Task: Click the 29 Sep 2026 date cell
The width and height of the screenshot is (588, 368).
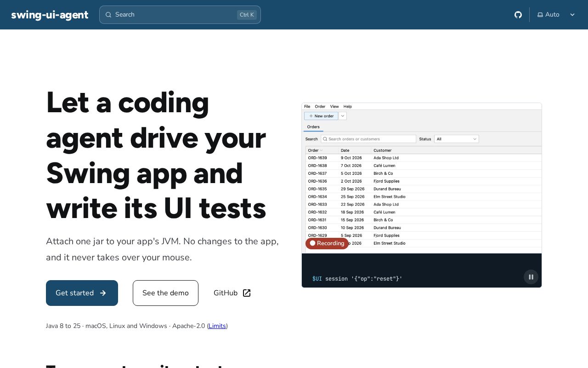Action: 353,189
